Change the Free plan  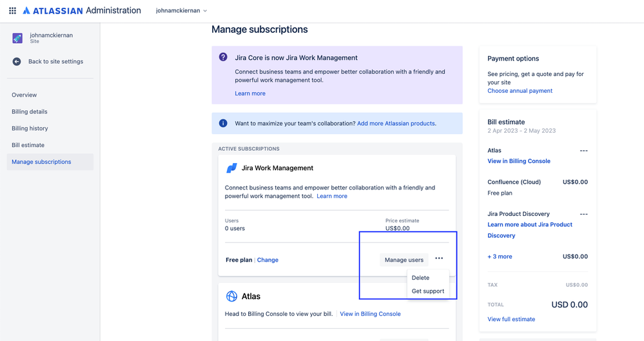point(268,260)
